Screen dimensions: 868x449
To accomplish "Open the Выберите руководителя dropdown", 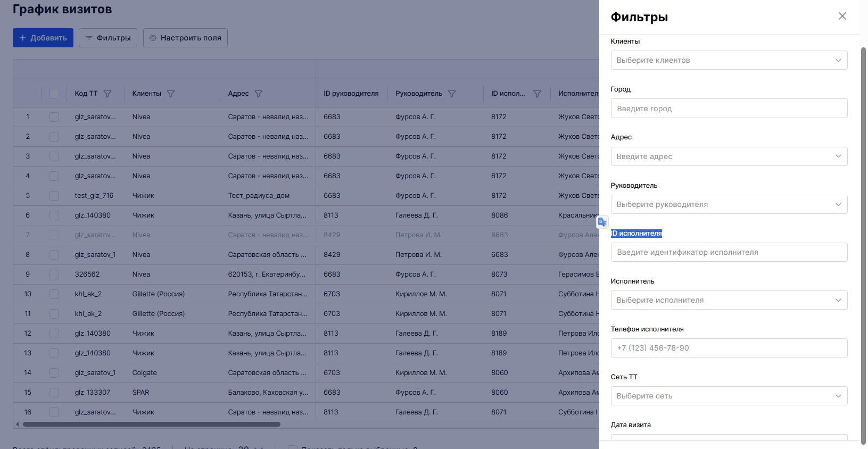I will pyautogui.click(x=729, y=204).
